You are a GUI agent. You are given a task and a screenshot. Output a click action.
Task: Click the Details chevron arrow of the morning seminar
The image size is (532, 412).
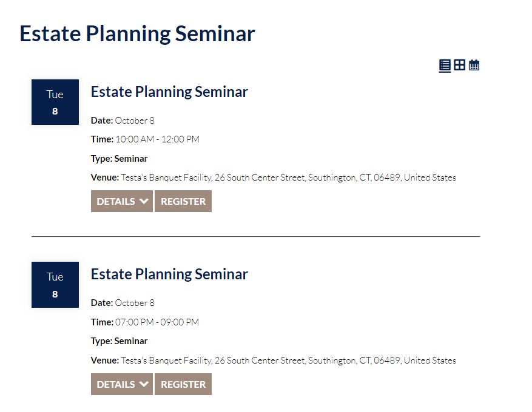click(x=144, y=201)
